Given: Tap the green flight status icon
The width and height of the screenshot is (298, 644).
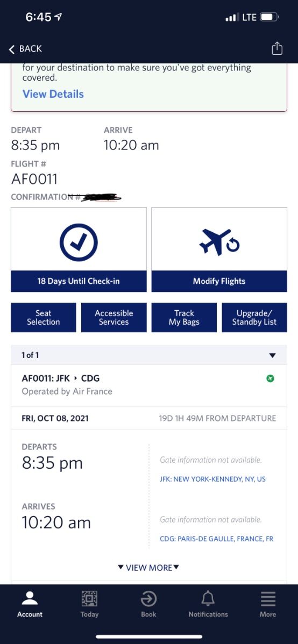Looking at the screenshot, I should click(x=270, y=378).
